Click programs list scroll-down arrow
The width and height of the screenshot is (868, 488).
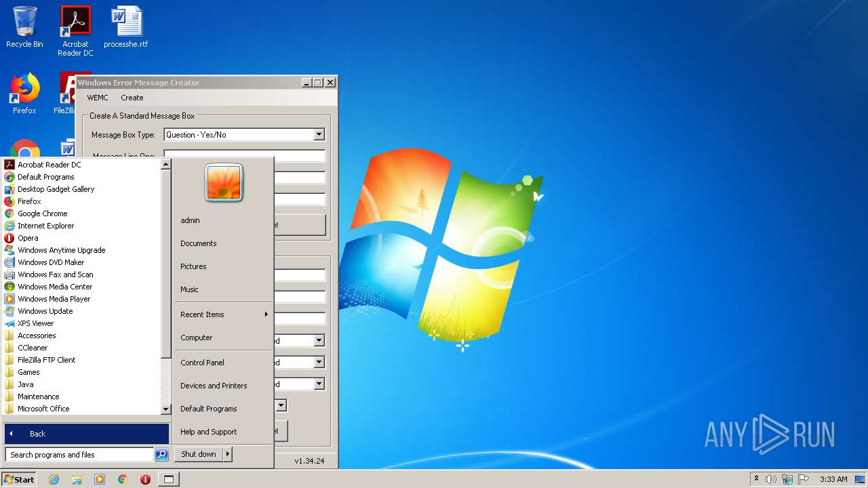(165, 409)
